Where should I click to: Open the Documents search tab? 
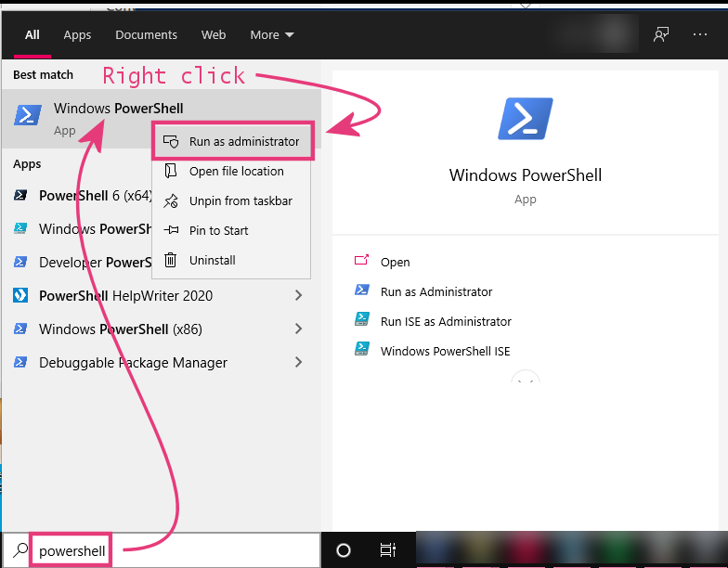(147, 35)
